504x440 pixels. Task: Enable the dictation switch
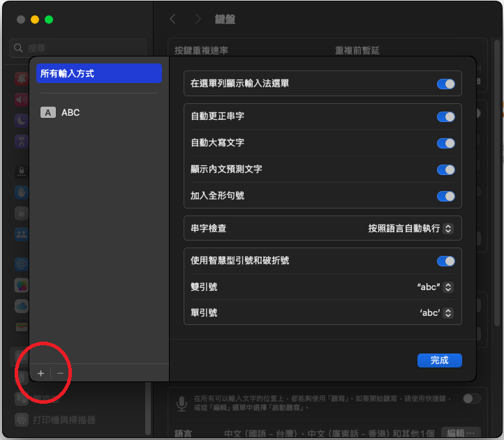click(472, 398)
